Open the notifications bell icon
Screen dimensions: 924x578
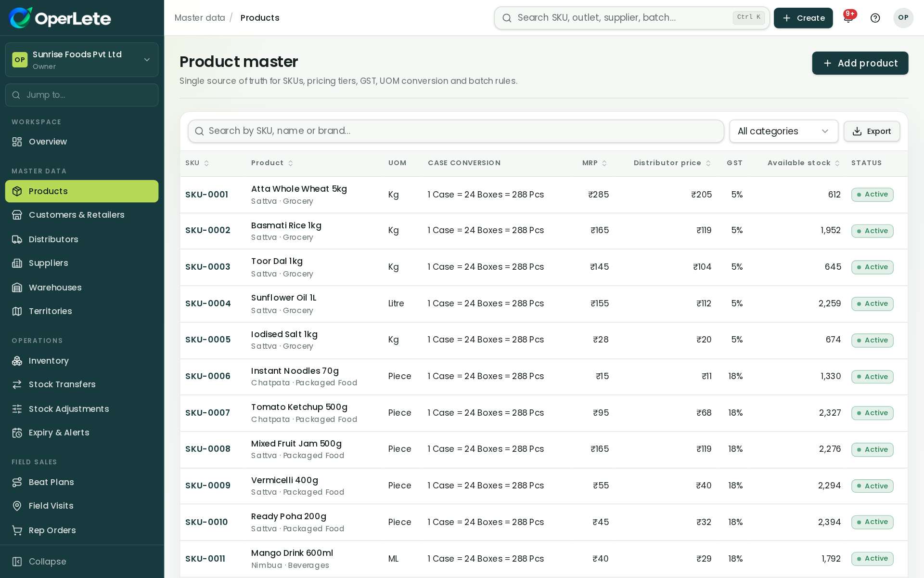(848, 18)
